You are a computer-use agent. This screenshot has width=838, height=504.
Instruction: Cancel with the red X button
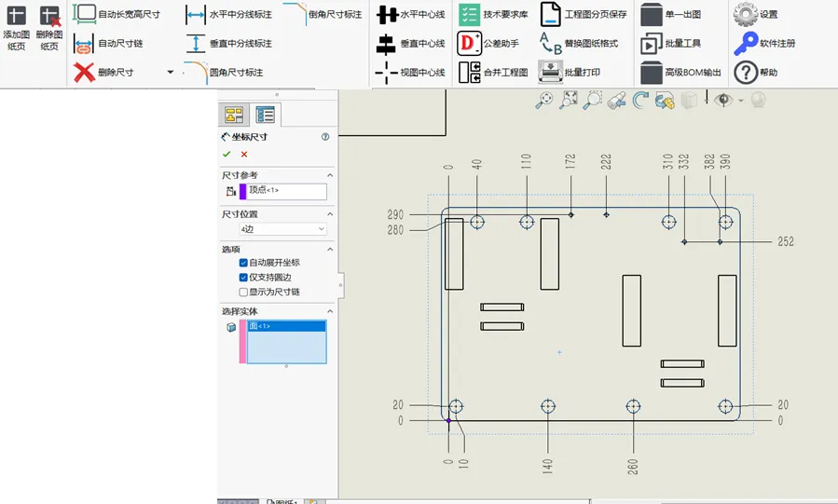pyautogui.click(x=244, y=154)
